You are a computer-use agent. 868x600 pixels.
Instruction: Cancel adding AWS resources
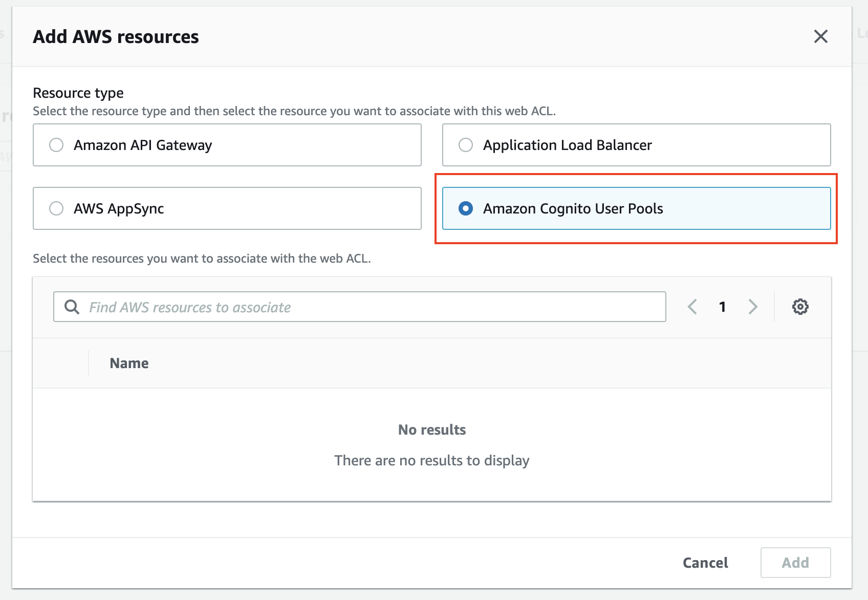pyautogui.click(x=705, y=563)
